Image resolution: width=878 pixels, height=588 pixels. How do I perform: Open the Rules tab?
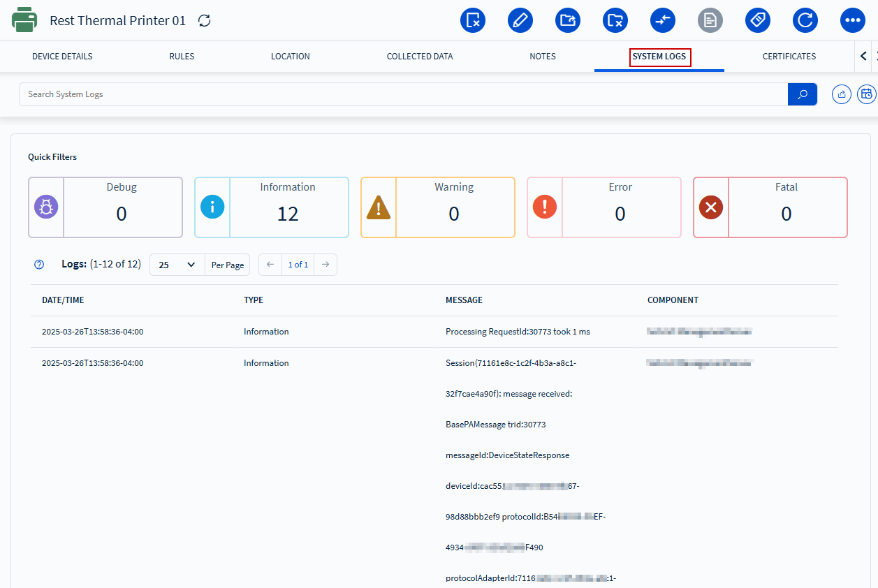pos(182,57)
